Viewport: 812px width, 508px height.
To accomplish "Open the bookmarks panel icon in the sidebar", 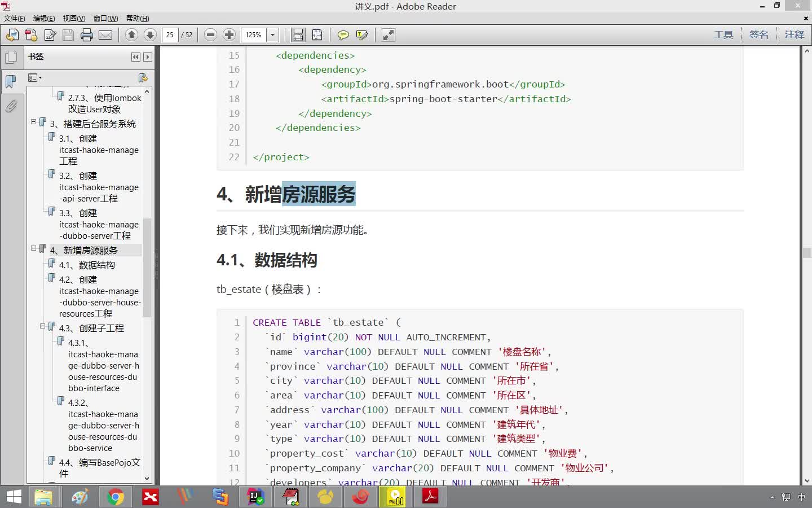I will (11, 81).
